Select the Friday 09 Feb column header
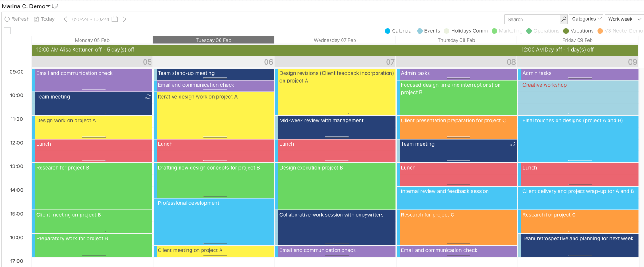This screenshot has width=644, height=267. pyautogui.click(x=578, y=40)
